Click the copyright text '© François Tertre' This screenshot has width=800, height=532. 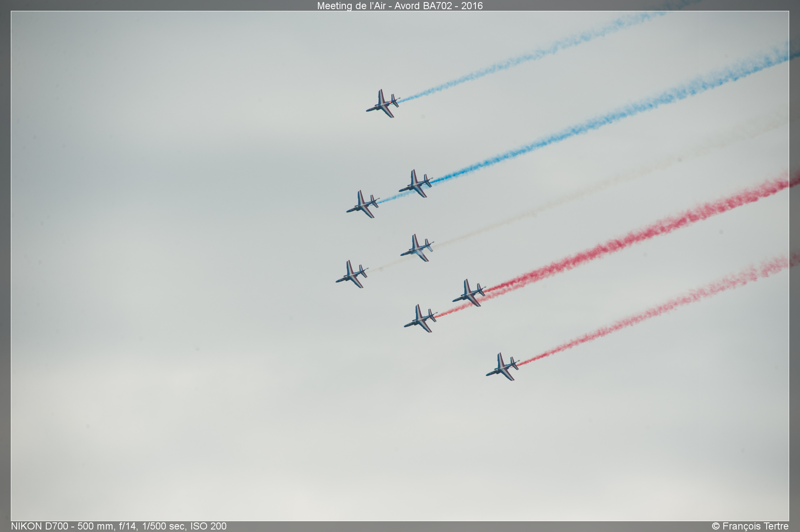(x=750, y=526)
